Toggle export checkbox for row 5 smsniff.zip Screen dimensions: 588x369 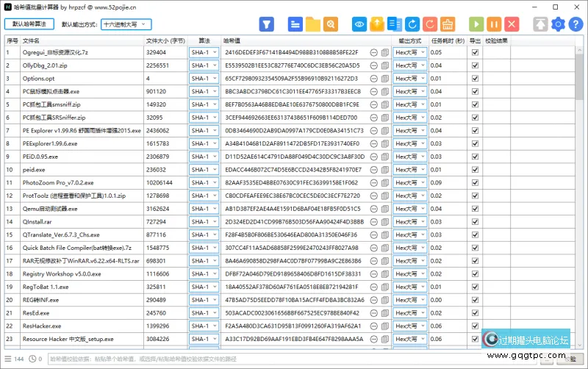tap(475, 104)
